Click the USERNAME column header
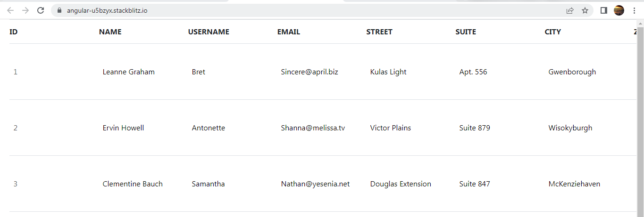Screen dimensions: 644x217 click(209, 32)
